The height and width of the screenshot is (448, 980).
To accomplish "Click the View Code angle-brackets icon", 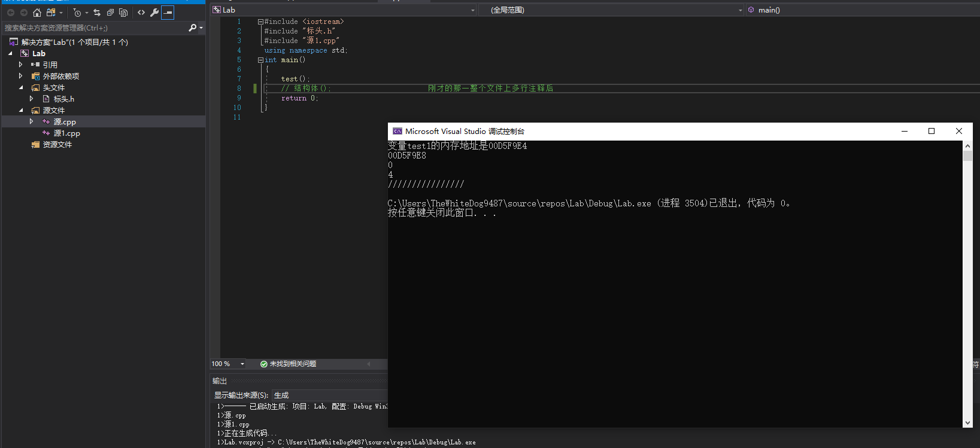I will [141, 13].
